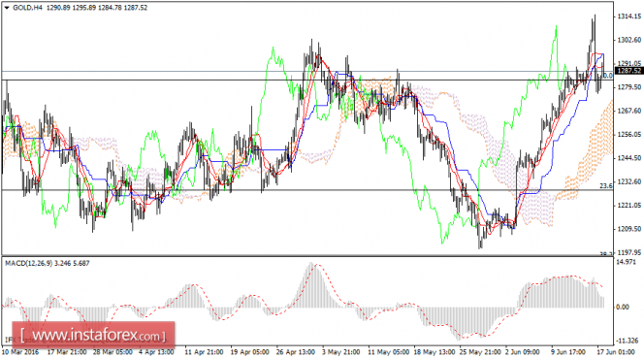Click the 17 Mar 21:00 date label
The height and width of the screenshot is (358, 644).
(x=67, y=352)
